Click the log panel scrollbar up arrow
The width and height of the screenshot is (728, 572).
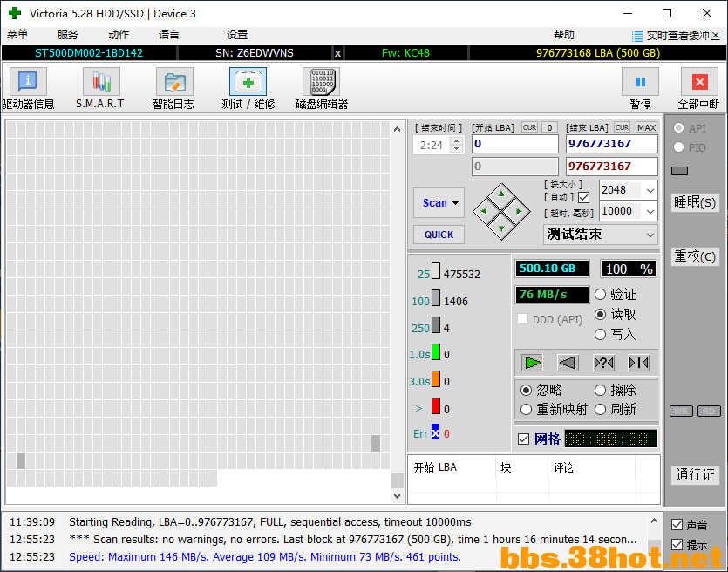pos(654,521)
